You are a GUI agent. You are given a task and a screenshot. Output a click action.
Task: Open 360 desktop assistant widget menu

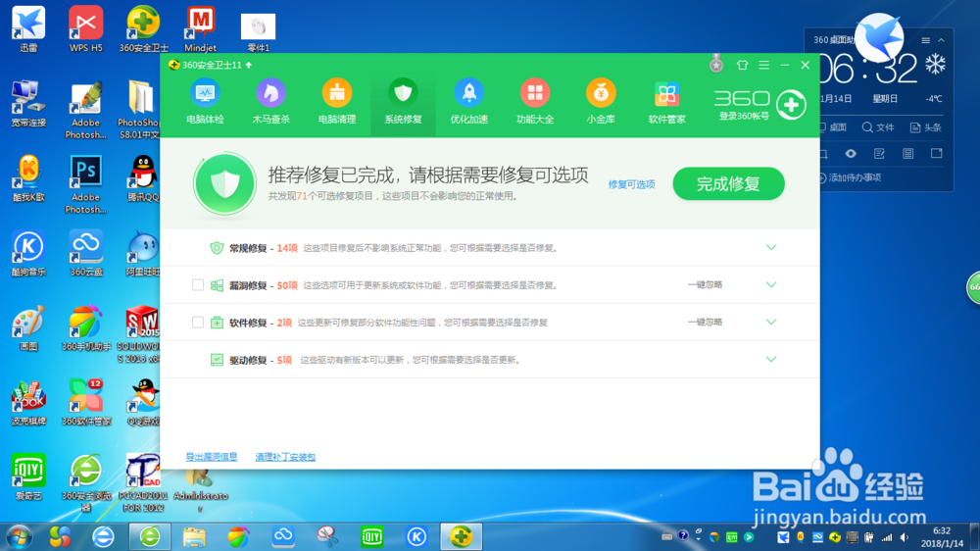(x=926, y=40)
